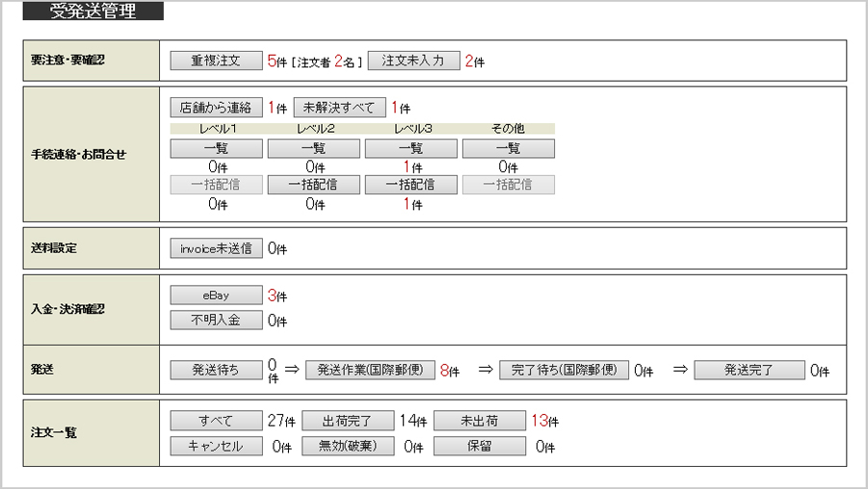Open the レベル2 一覧 list

click(313, 148)
